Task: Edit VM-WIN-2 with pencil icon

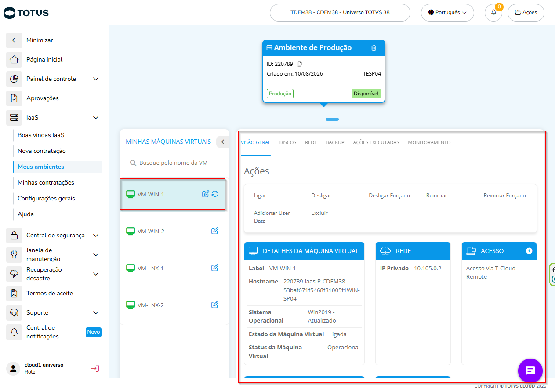Action: tap(215, 231)
